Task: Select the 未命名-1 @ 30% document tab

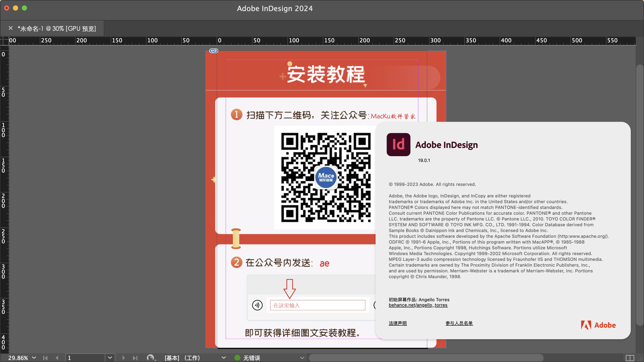Action: [x=57, y=28]
